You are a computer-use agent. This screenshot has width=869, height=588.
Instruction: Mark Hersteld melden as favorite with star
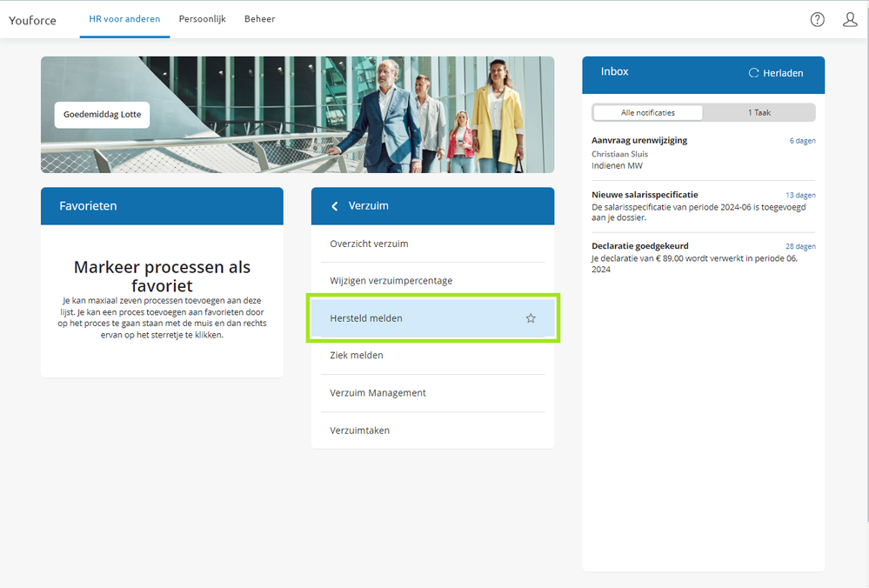coord(531,318)
